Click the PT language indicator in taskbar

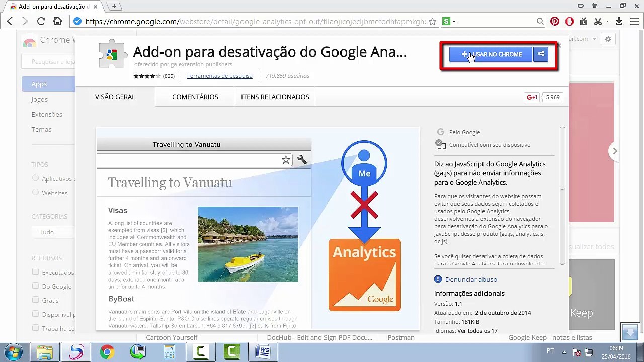pos(550,351)
